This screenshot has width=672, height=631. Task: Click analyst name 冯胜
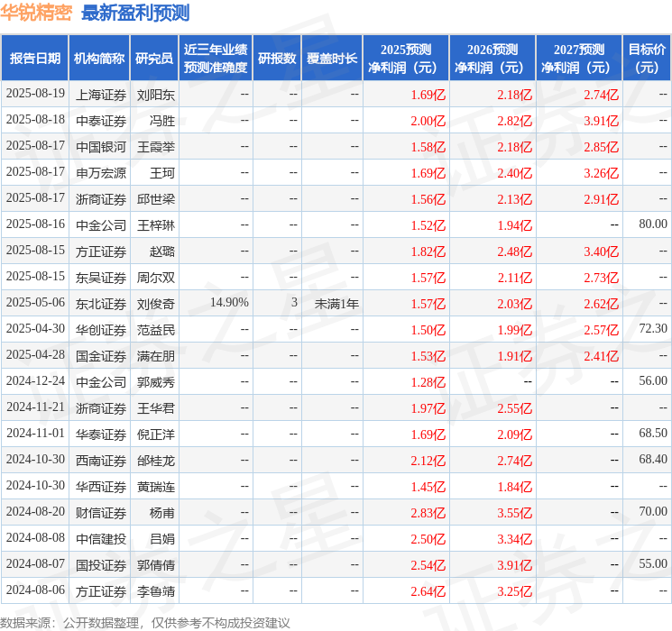tap(162, 121)
